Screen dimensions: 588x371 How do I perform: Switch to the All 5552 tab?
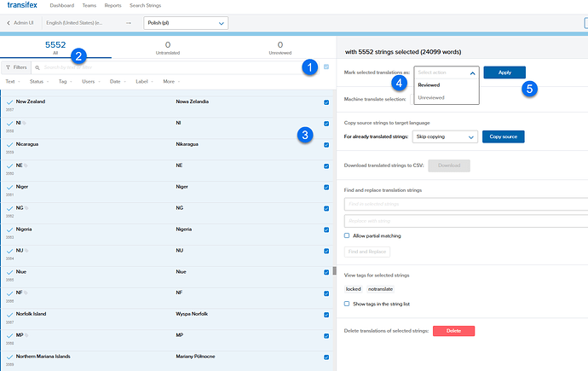coord(55,48)
